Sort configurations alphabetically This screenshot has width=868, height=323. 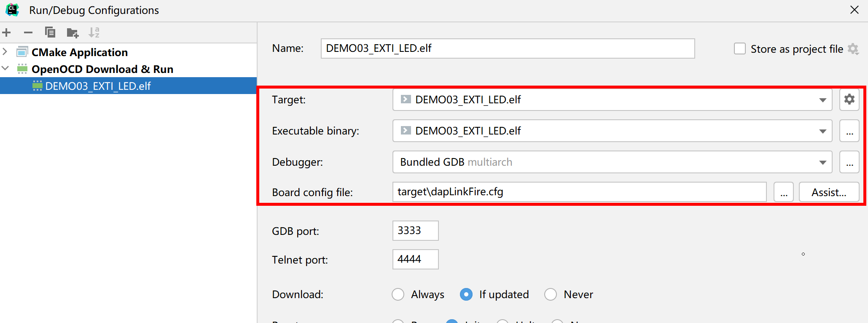[x=94, y=32]
